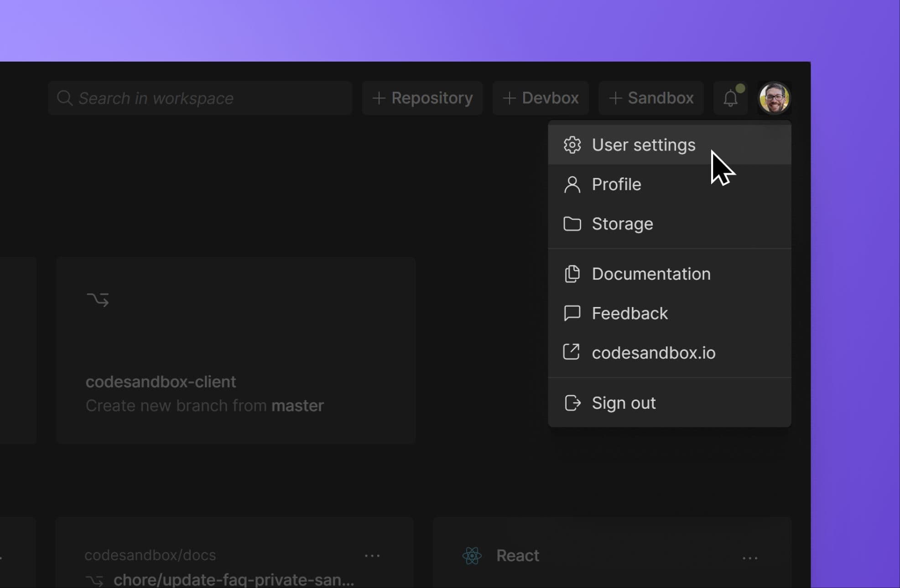Open the options menu on codesandbox/docs card
This screenshot has width=900, height=588.
(373, 556)
